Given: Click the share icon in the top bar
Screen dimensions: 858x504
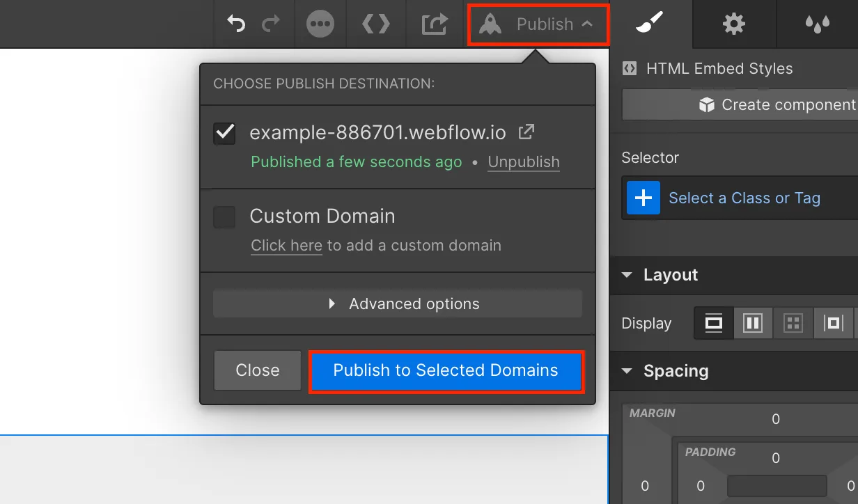Looking at the screenshot, I should coord(434,23).
